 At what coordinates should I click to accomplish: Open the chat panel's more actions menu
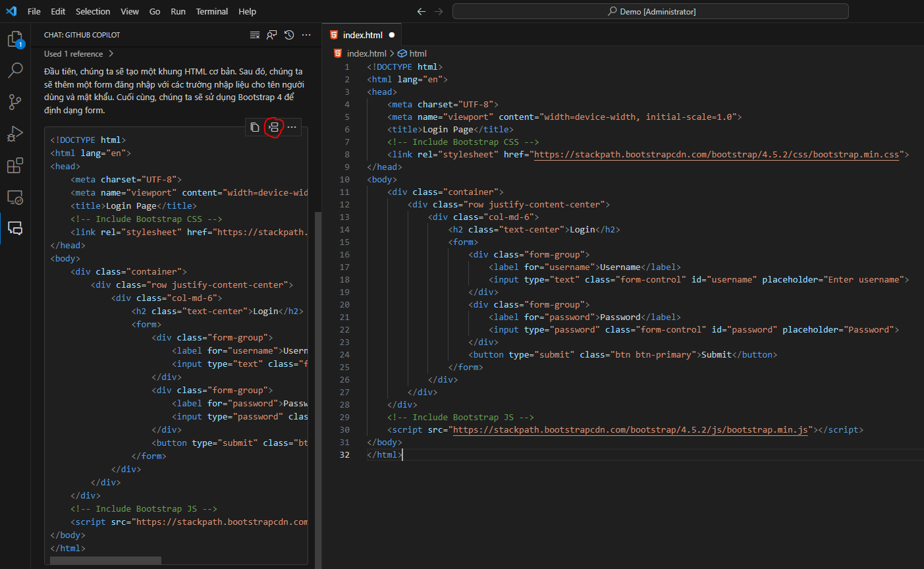pyautogui.click(x=306, y=35)
